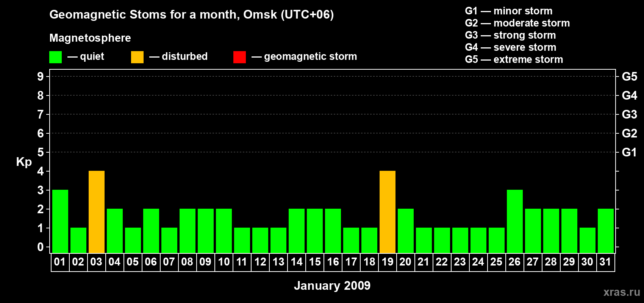The width and height of the screenshot is (644, 303).
Task: Click date label '19' on the x-axis
Action: point(387,262)
